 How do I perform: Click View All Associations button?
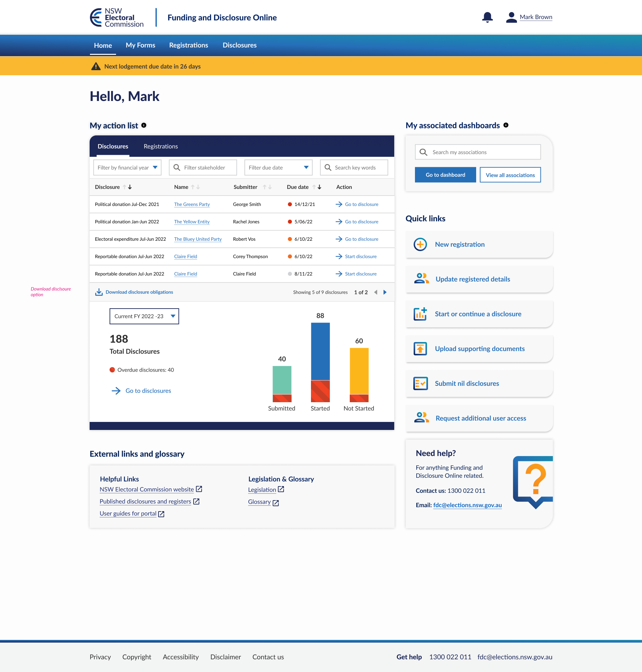tap(510, 175)
